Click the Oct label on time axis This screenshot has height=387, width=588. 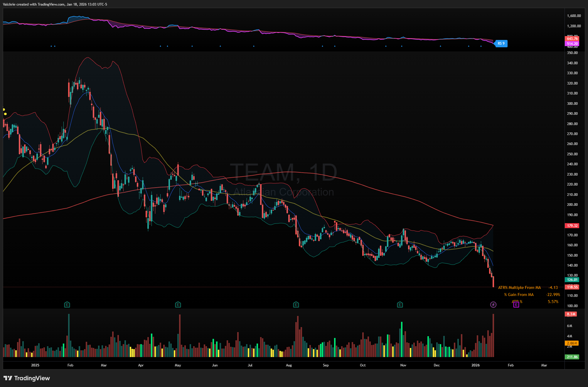coord(363,365)
